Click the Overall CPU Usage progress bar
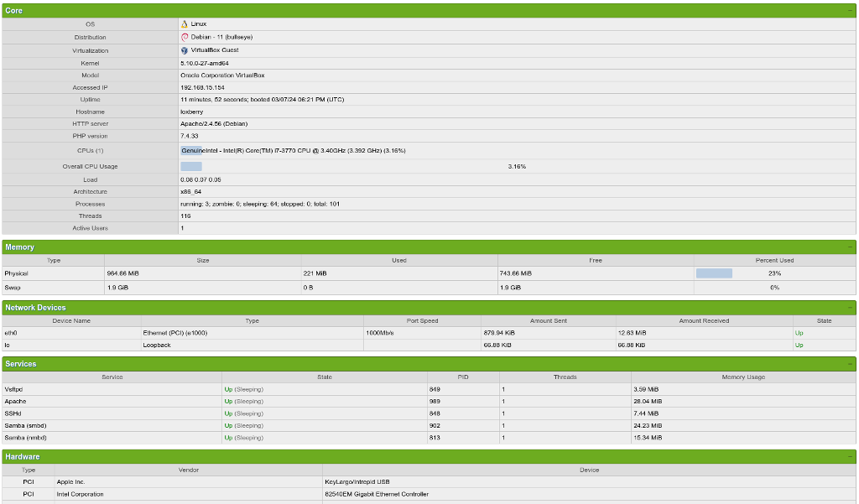The height and width of the screenshot is (504, 859). 191,167
